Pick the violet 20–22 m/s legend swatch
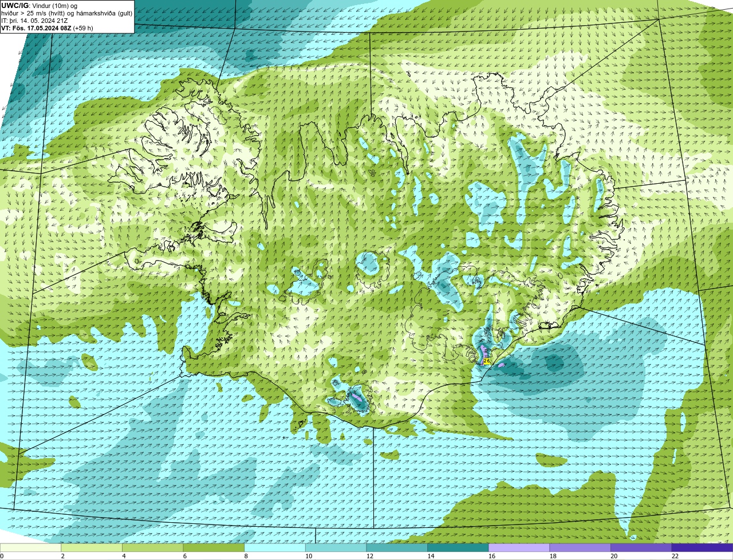The image size is (733, 560). [641, 547]
